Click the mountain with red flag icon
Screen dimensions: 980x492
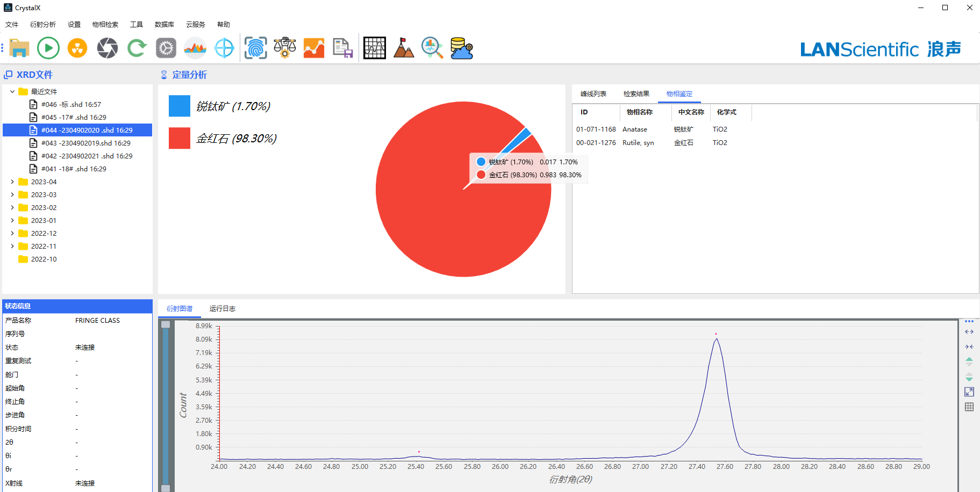pyautogui.click(x=403, y=48)
